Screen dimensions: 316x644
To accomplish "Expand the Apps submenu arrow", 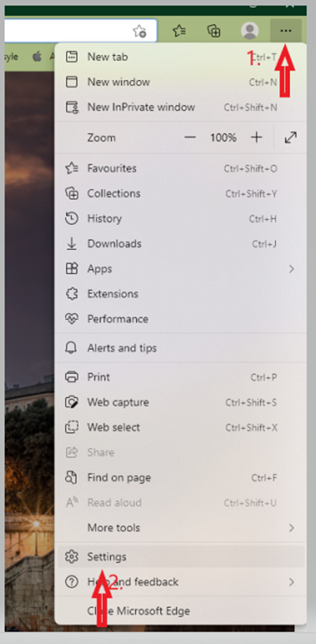I will [292, 269].
